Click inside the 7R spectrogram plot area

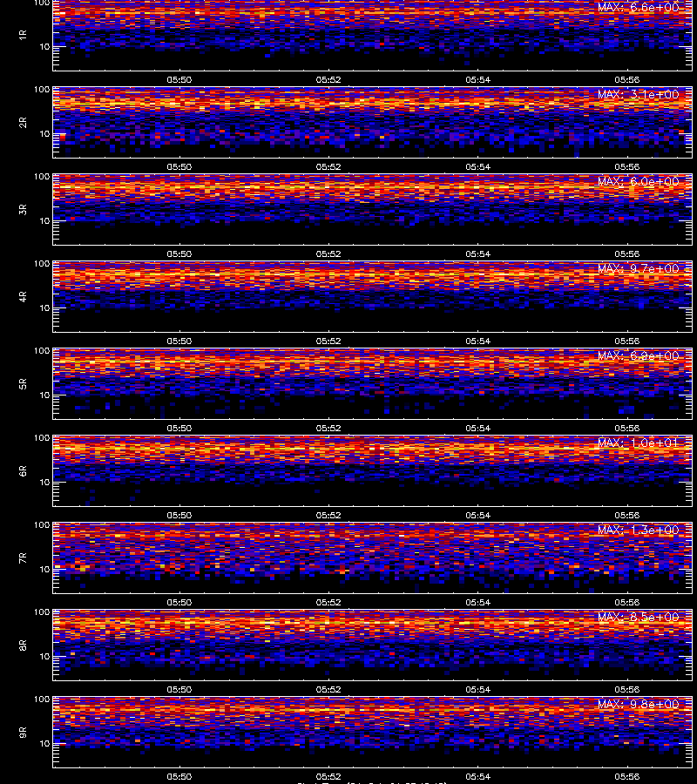tap(373, 558)
